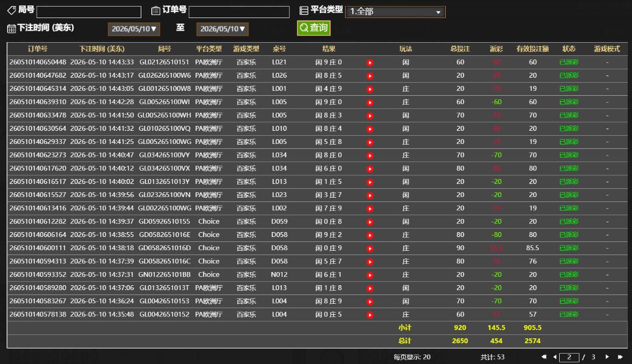The width and height of the screenshot is (632, 364).
Task: Play video replay for order 260510140593352
Action: (x=370, y=275)
